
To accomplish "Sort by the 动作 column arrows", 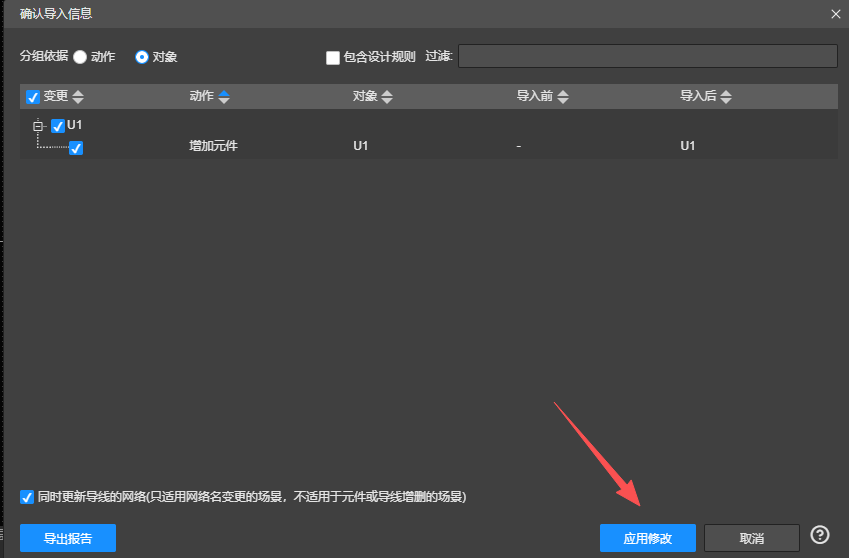I will 224,97.
